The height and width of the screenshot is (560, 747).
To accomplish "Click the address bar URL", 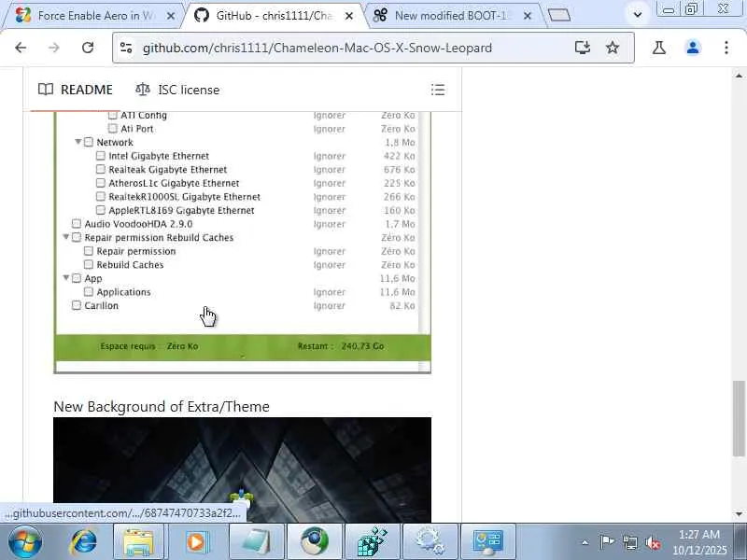I will [317, 48].
